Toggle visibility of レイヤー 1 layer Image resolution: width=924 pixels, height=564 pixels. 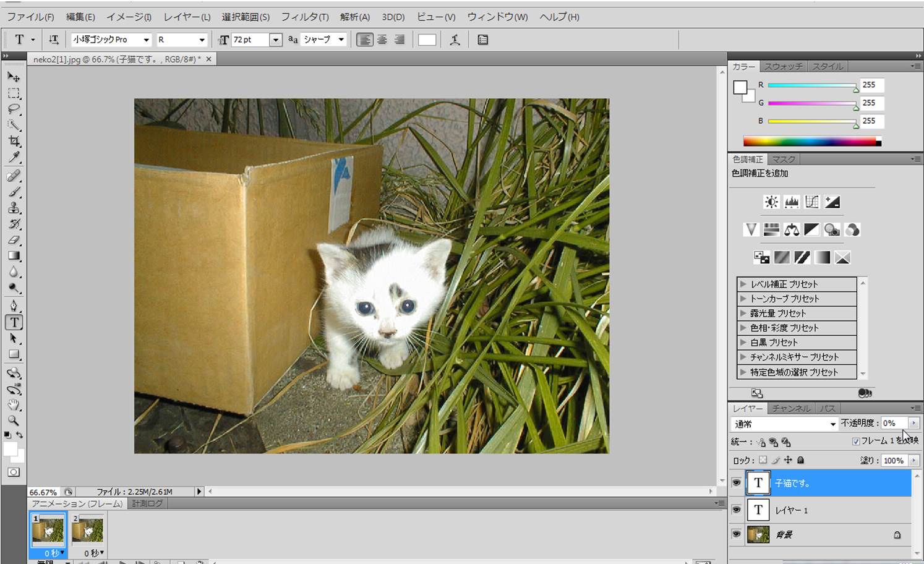tap(736, 510)
